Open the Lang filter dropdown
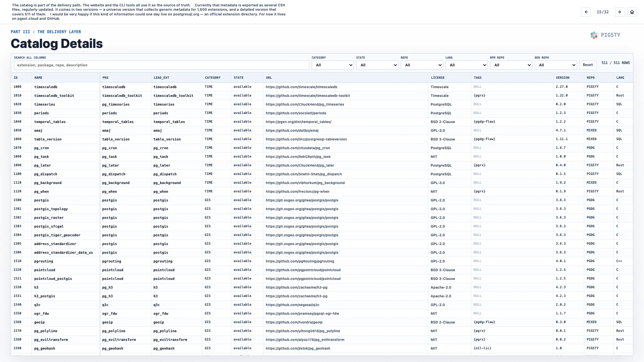 pos(466,65)
